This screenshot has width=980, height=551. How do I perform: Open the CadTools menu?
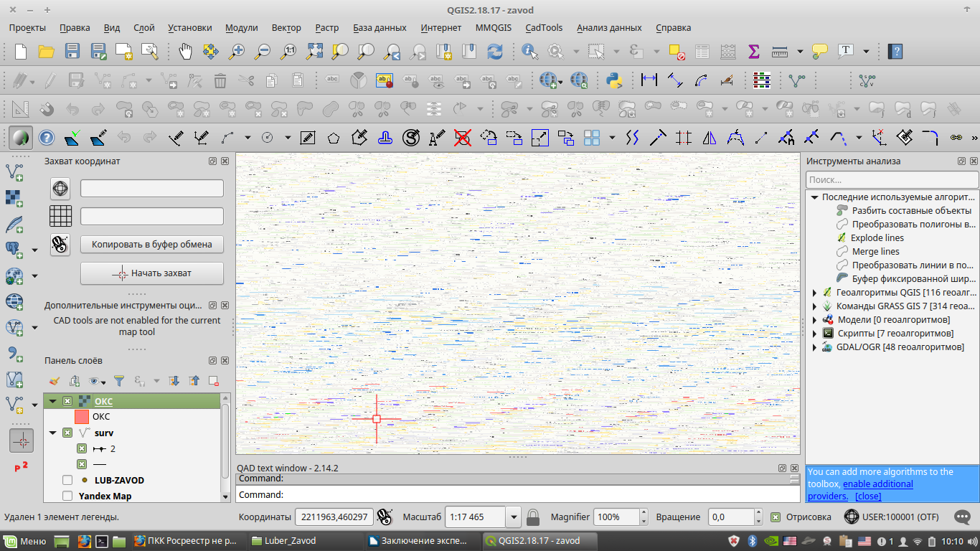[x=544, y=27]
